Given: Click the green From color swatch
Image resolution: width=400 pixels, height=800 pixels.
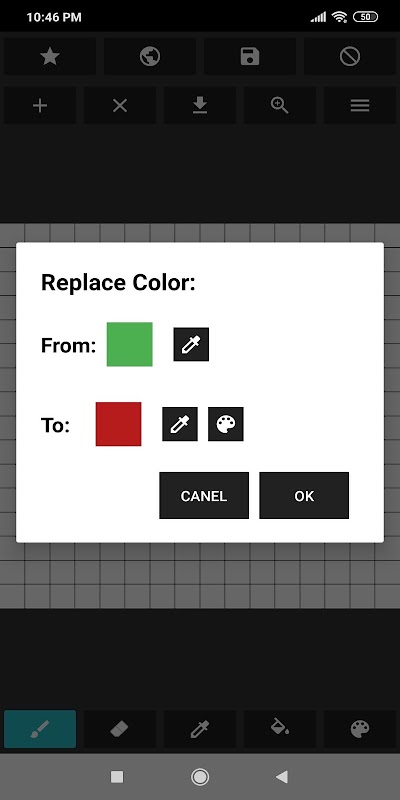Looking at the screenshot, I should click(x=130, y=344).
